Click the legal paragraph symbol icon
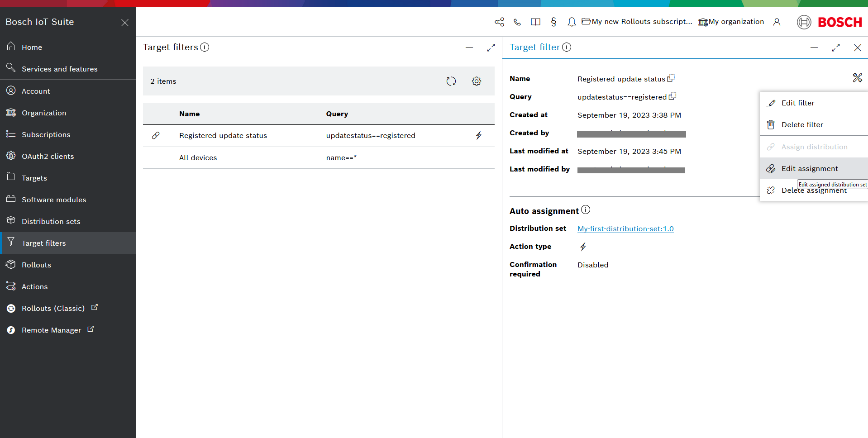Viewport: 868px width, 438px height. [553, 22]
